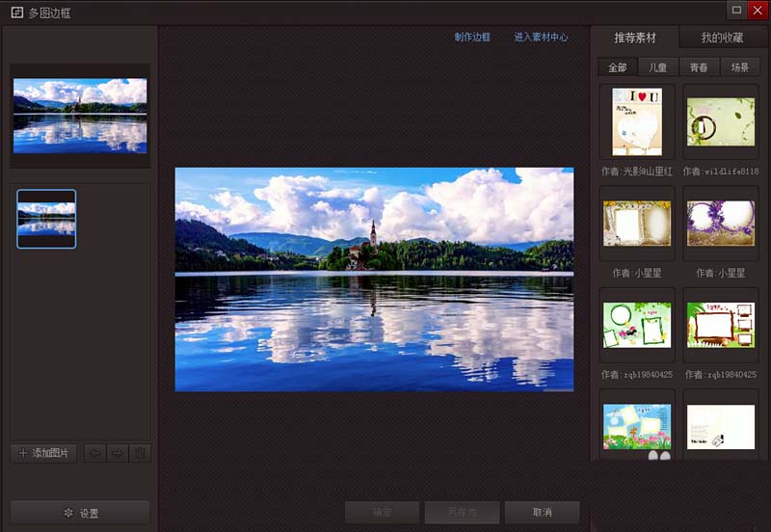771x532 pixels.
Task: Click 作者:小里里 under purple floral template
Action: [721, 273]
